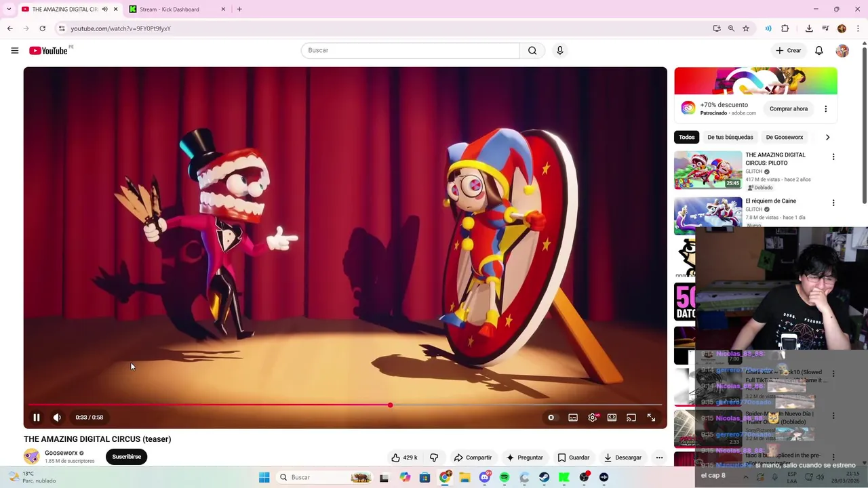This screenshot has width=868, height=488.
Task: Open the browser downloads icon
Action: coord(809,28)
